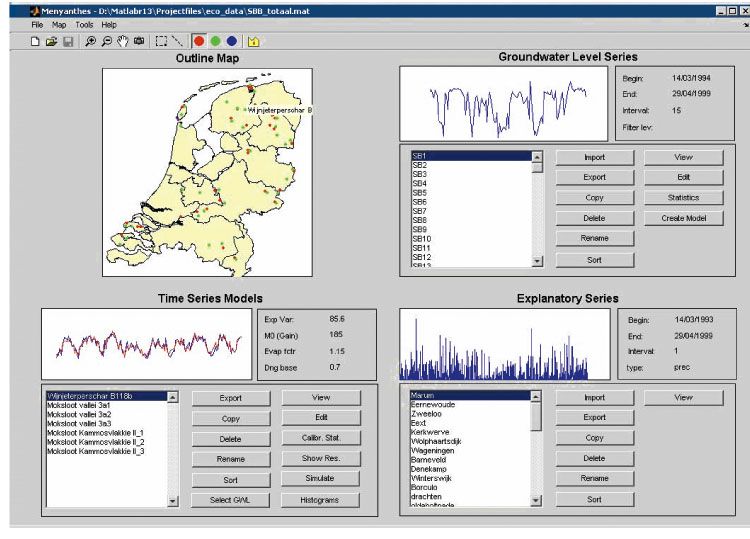Click the yellow house icon in toolbar
Screen dimensions: 750x539
254,41
